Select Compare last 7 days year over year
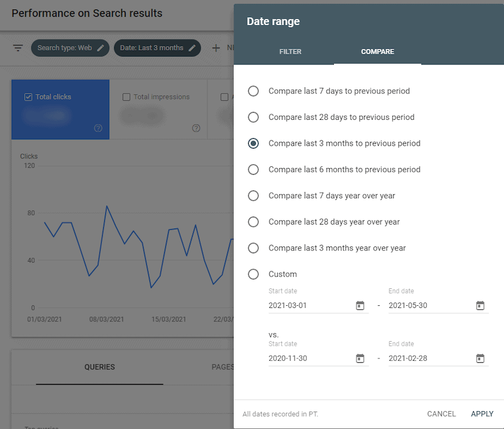The height and width of the screenshot is (429, 504). tap(253, 195)
